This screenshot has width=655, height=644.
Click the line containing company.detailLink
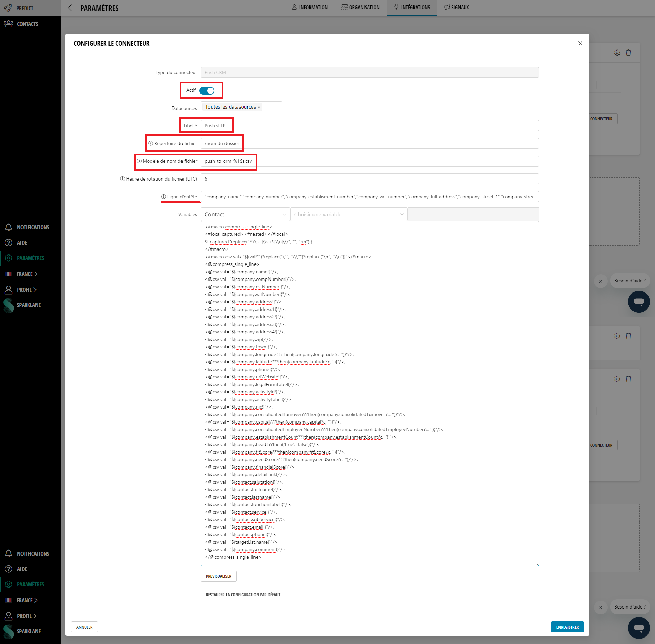[246, 474]
